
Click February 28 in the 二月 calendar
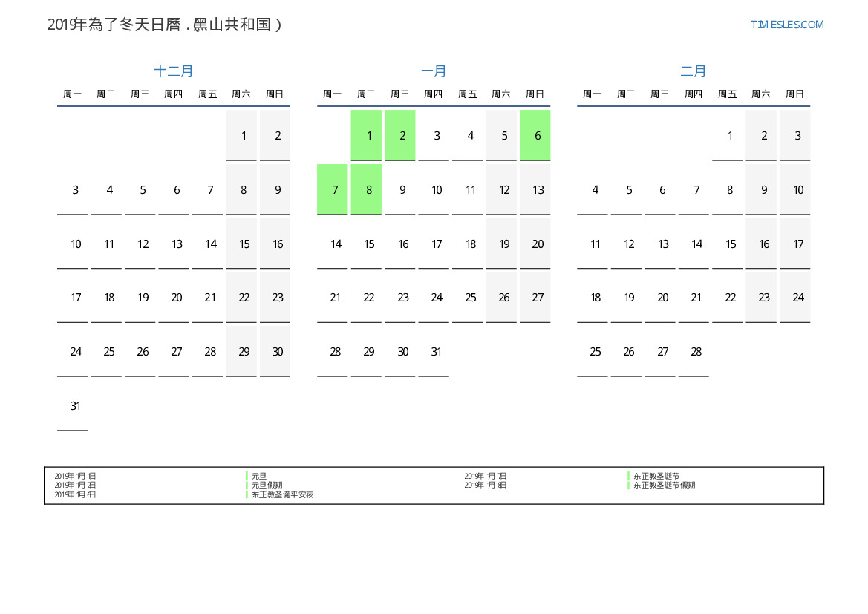click(x=696, y=352)
